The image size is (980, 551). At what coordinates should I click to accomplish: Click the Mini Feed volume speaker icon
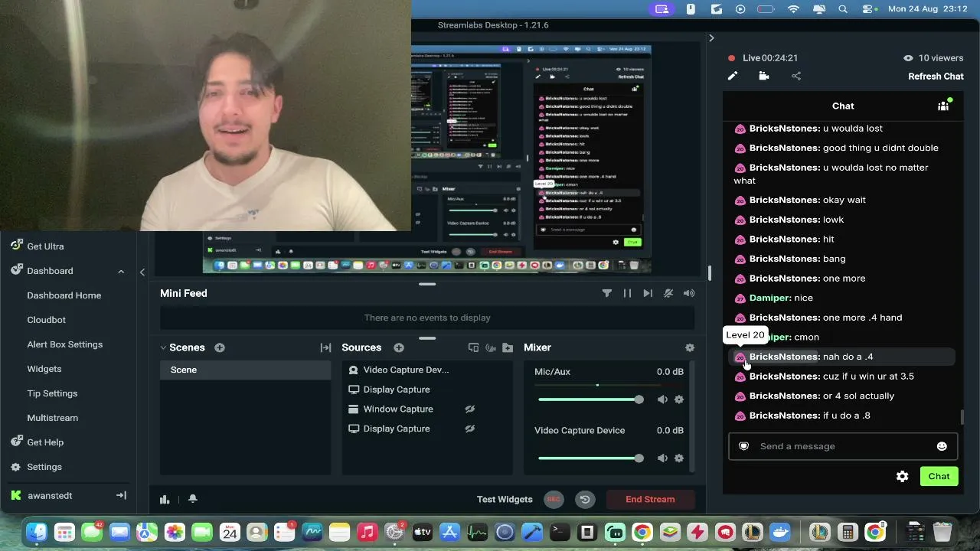689,293
